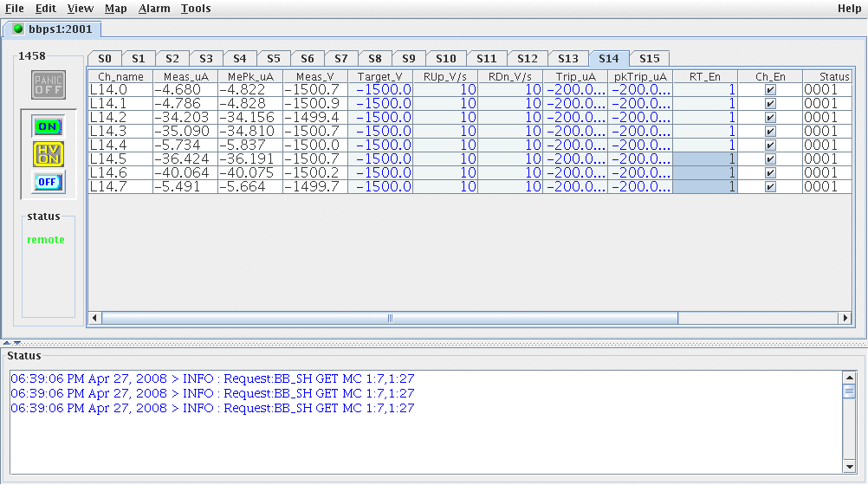This screenshot has height=485, width=868.
Task: Switch to slot tab S11
Action: [487, 58]
